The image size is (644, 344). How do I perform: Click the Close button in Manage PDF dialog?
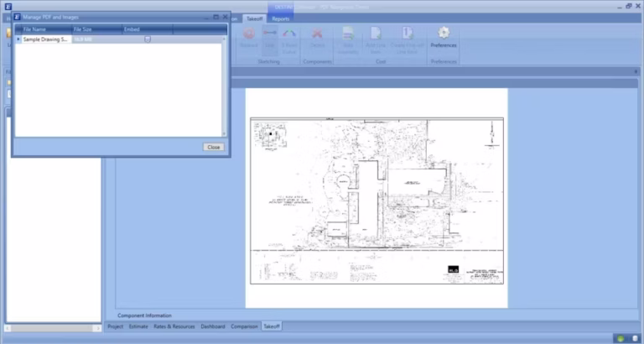coord(214,147)
